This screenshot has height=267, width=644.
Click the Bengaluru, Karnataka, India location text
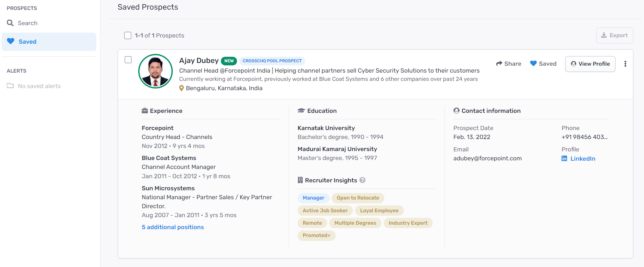(x=224, y=88)
